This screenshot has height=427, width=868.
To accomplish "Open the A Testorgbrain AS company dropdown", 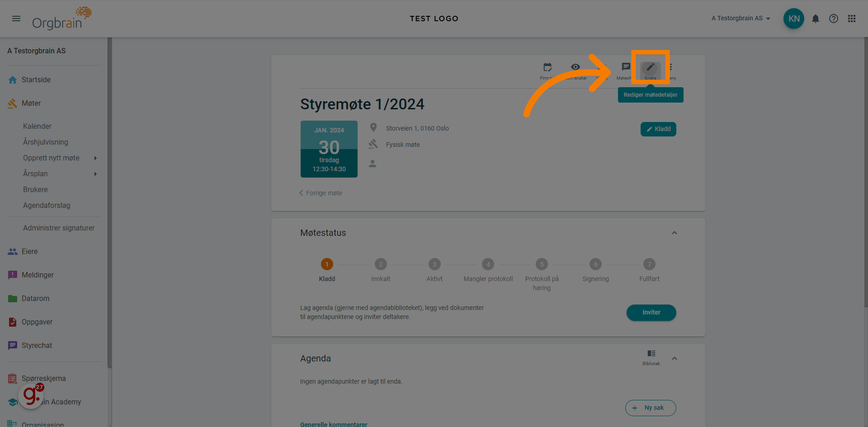I will (741, 19).
